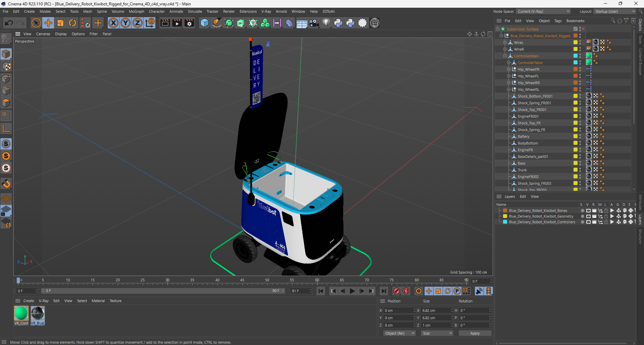Select the VR_Cont green material thumbnail
The width and height of the screenshot is (644, 345).
[21, 313]
